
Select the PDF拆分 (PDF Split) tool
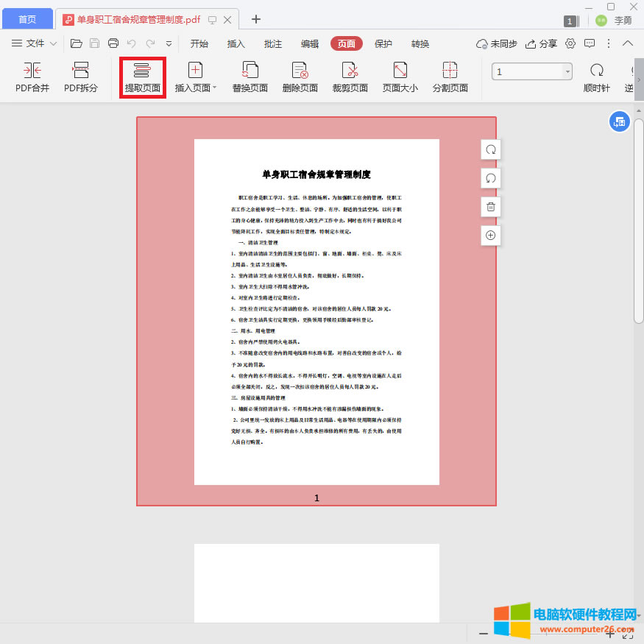coord(81,76)
